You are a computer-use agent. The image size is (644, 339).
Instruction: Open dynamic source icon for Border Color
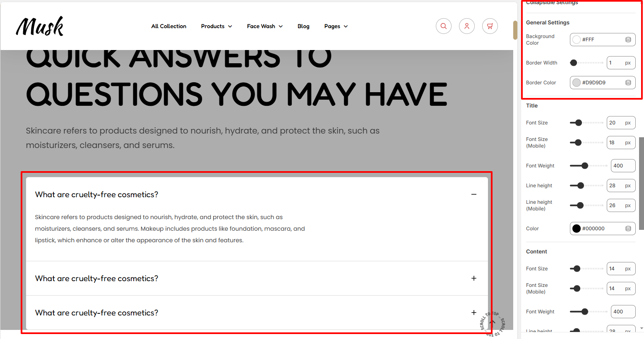coord(628,83)
